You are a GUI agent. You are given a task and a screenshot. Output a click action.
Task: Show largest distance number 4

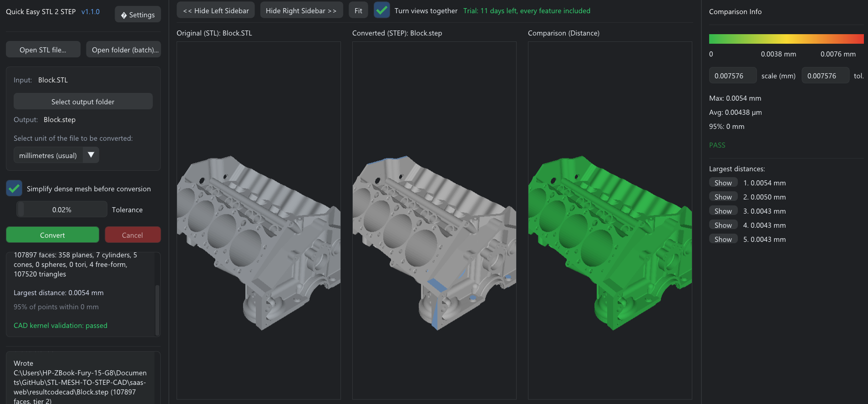tap(723, 225)
